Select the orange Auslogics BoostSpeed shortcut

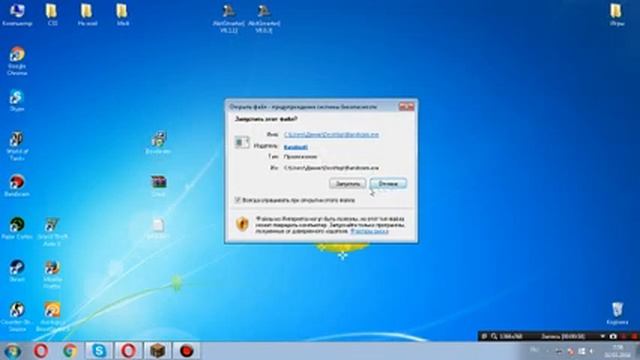tap(52, 317)
